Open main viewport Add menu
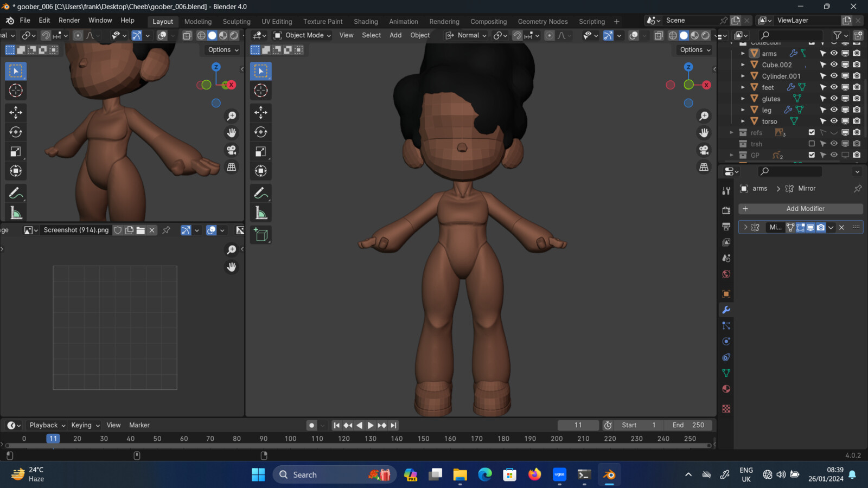 tap(395, 36)
